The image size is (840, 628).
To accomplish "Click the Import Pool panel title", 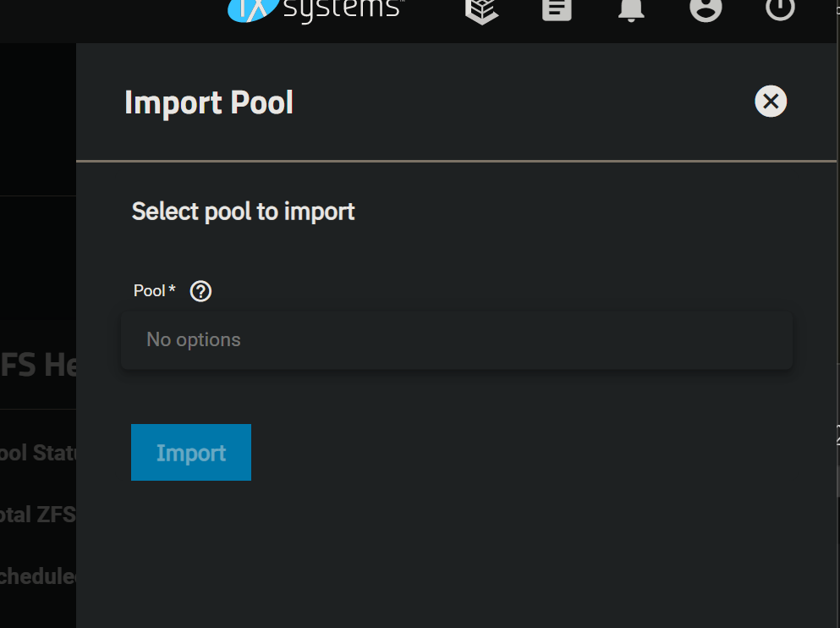I will tap(209, 102).
